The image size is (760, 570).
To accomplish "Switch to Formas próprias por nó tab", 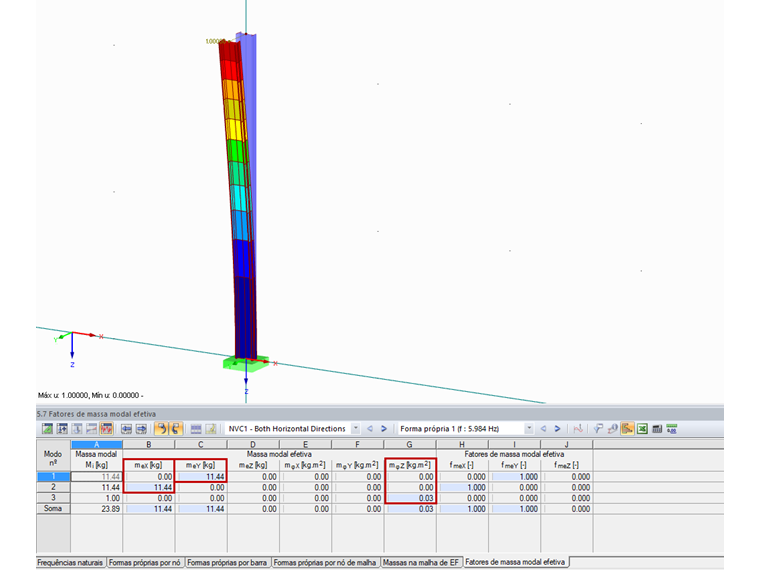I will (x=145, y=562).
